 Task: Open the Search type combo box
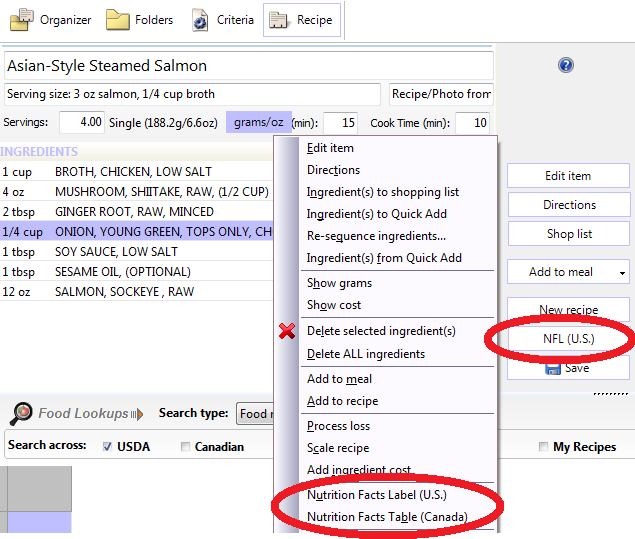coord(255,413)
